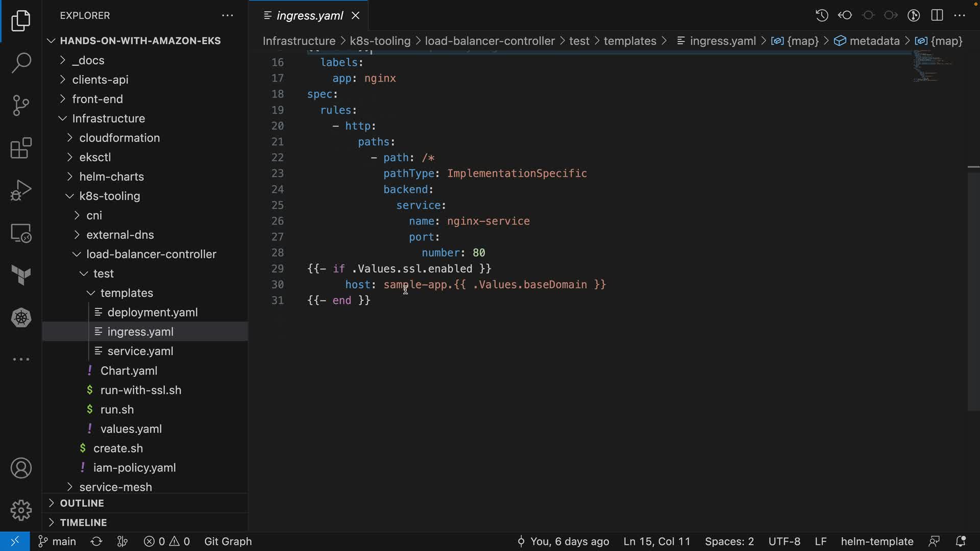Click the Manage gear icon

tap(21, 510)
